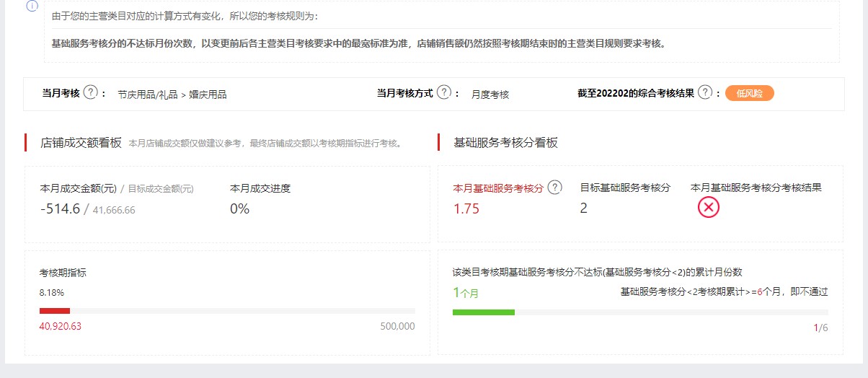Click the 基础服务考核分<2考核期累计>=6个月 rule text
The width and height of the screenshot is (868, 378).
point(724,292)
